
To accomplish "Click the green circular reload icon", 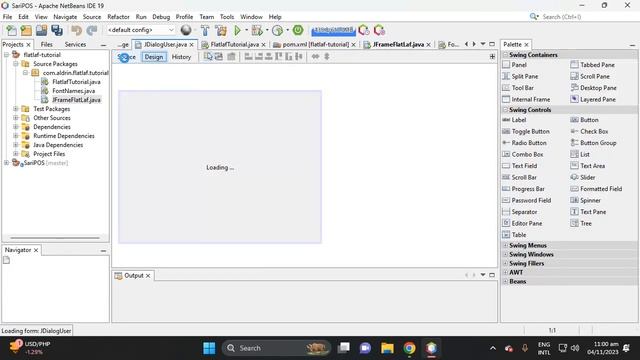I will pos(298,30).
